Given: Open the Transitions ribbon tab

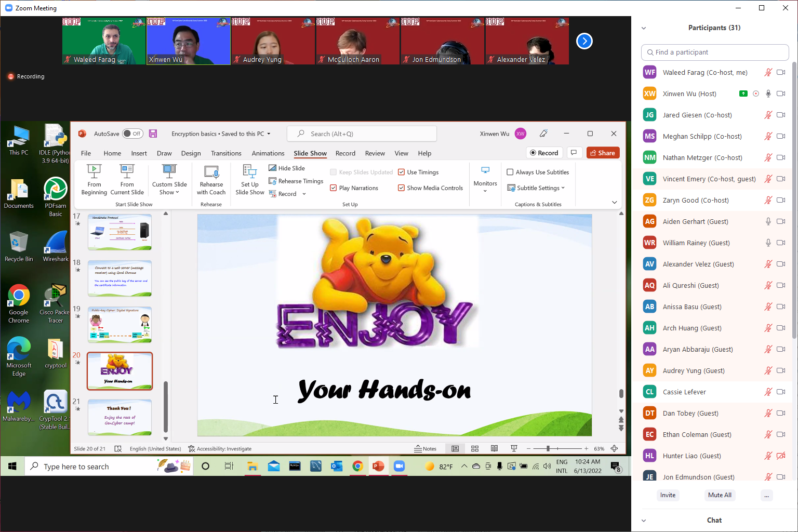Looking at the screenshot, I should (226, 153).
